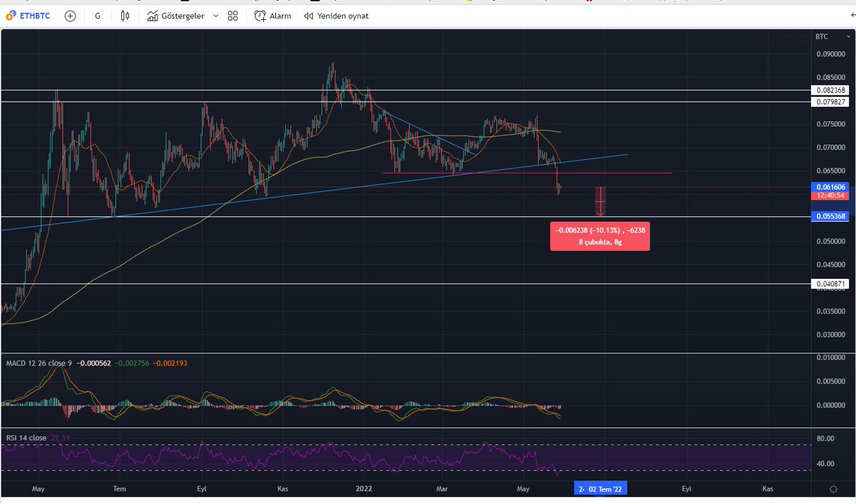Create an alert with Alarm button
The width and height of the screenshot is (856, 504).
coord(272,16)
